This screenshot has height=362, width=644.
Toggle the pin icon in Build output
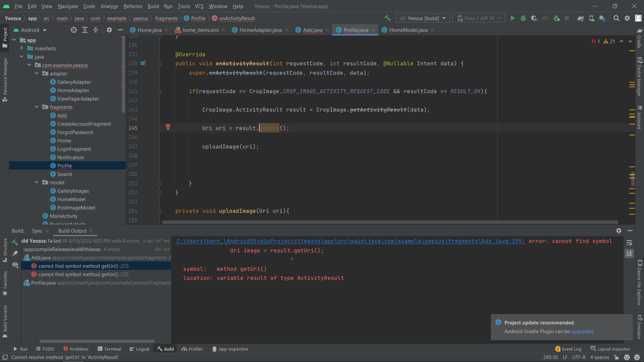pos(15,254)
